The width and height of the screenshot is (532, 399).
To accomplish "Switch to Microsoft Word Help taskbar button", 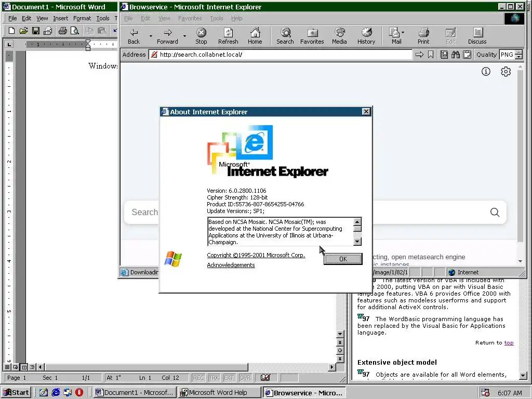I will [219, 393].
